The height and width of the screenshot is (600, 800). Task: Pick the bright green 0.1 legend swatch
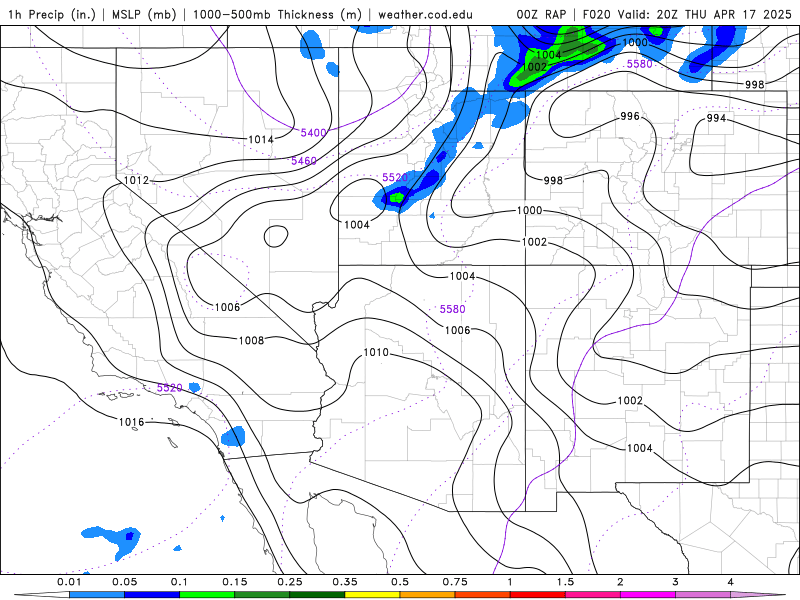tap(207, 595)
